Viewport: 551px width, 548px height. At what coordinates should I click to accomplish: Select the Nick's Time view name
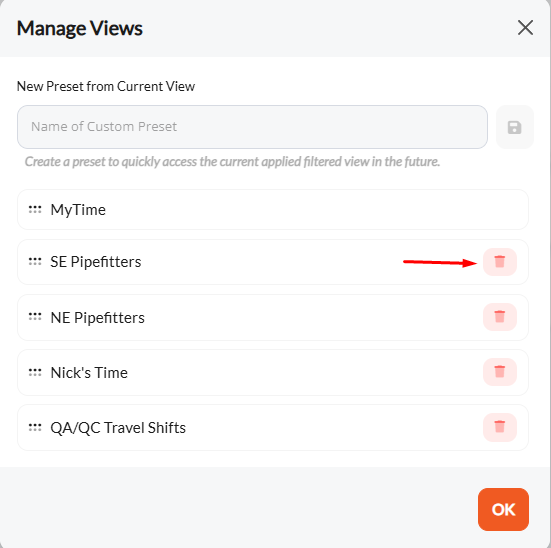pyautogui.click(x=89, y=373)
